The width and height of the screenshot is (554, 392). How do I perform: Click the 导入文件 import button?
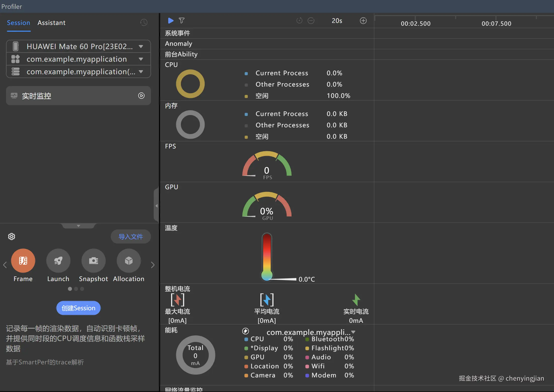(131, 237)
